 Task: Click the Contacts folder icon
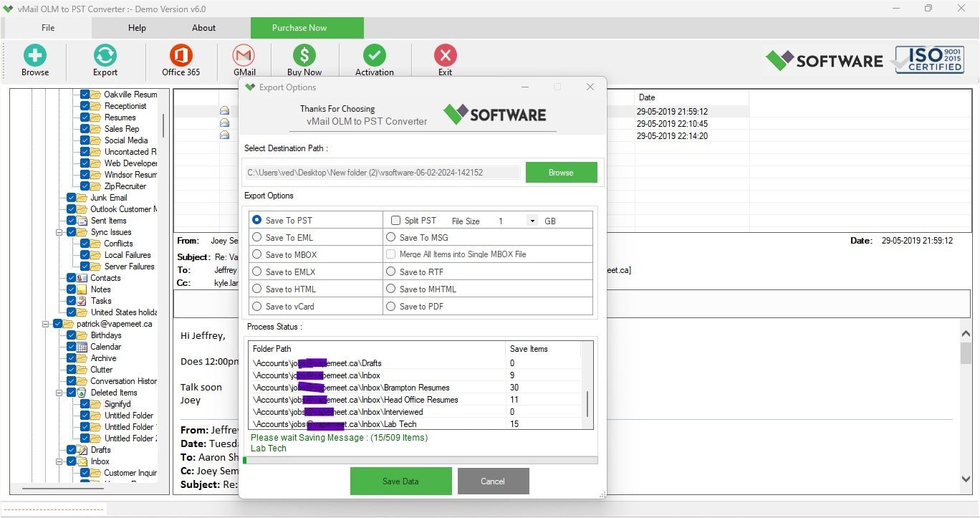pos(82,278)
